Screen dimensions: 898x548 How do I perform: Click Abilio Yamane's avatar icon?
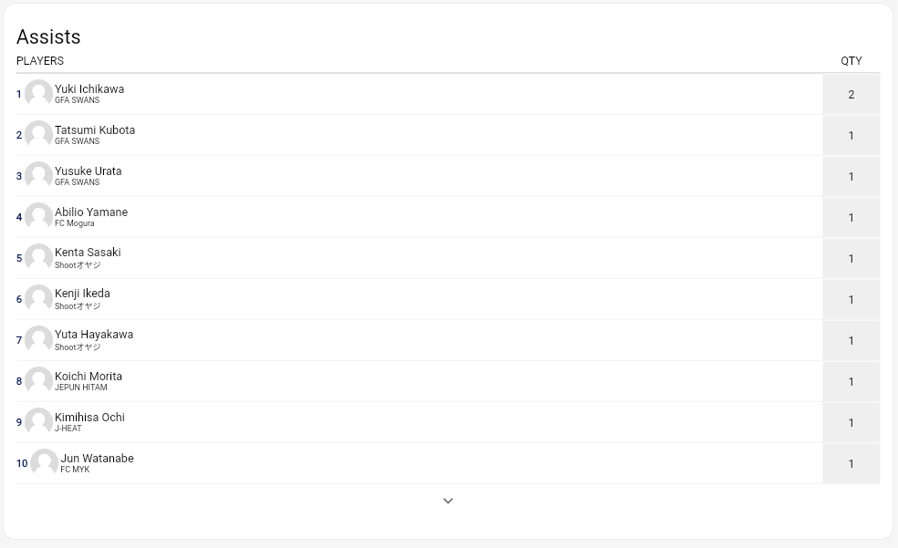point(39,217)
